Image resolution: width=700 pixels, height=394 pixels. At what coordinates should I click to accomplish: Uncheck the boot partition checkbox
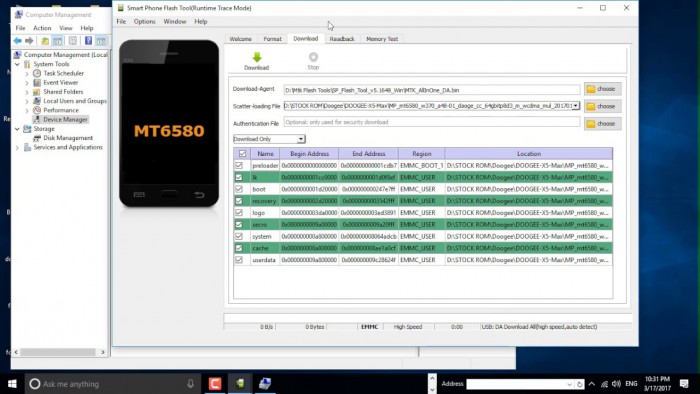[239, 189]
